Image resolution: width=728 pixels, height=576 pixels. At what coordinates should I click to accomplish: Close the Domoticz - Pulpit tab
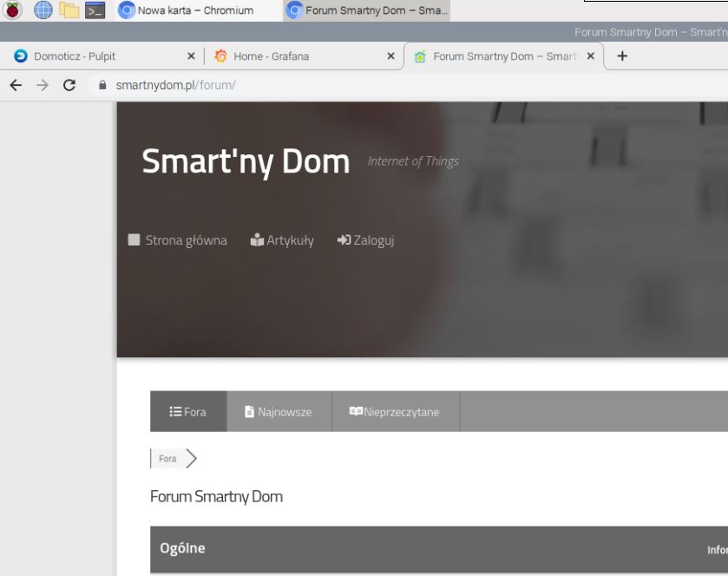191,56
